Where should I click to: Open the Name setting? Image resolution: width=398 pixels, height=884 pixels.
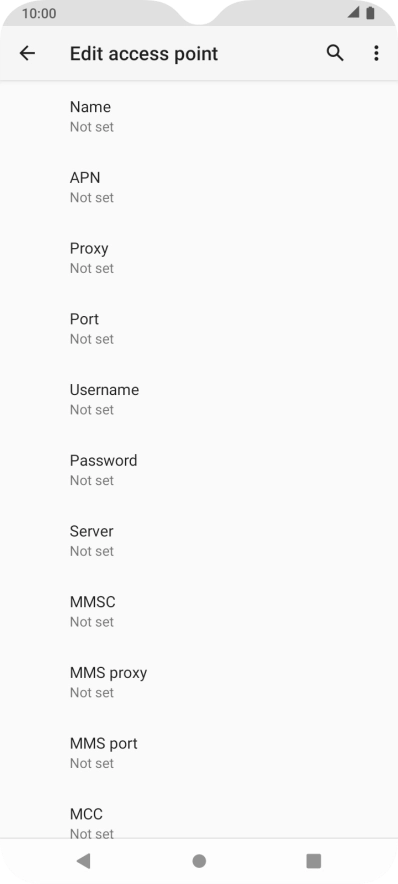199,117
